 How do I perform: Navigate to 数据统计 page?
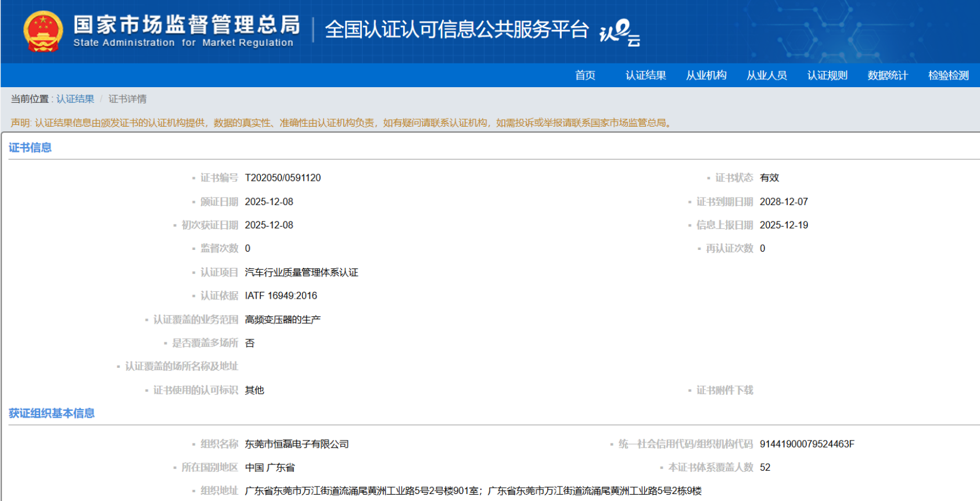point(888,76)
